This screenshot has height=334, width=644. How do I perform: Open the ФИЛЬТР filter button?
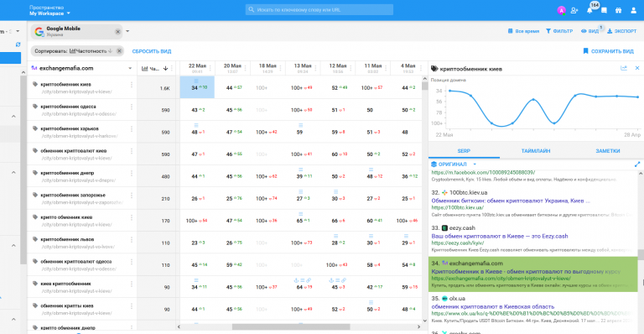(559, 31)
